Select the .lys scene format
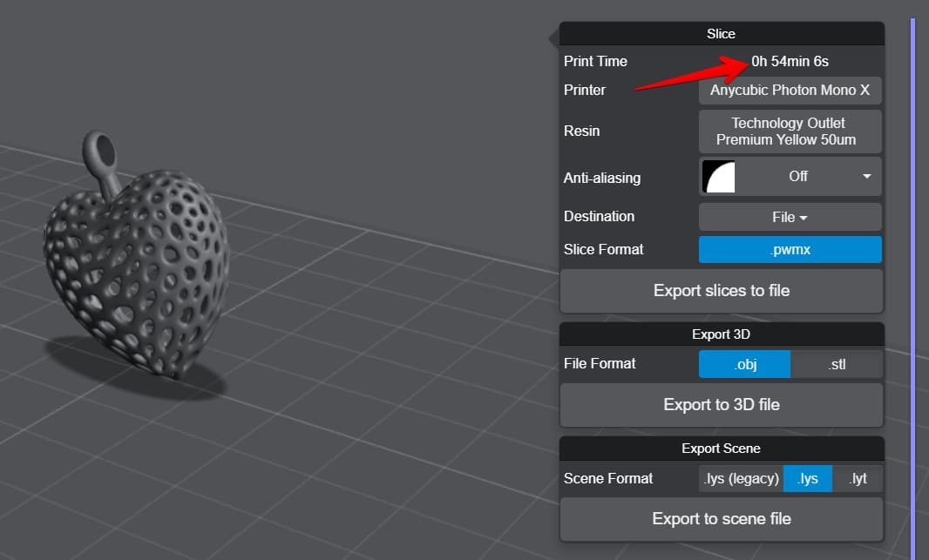Screen dimensions: 929x560 [x=808, y=478]
